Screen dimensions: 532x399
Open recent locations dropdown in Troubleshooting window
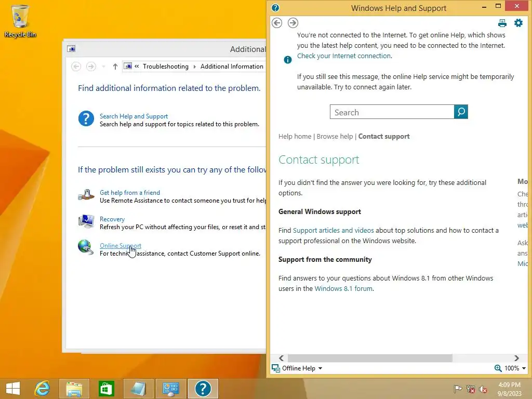[x=103, y=66]
